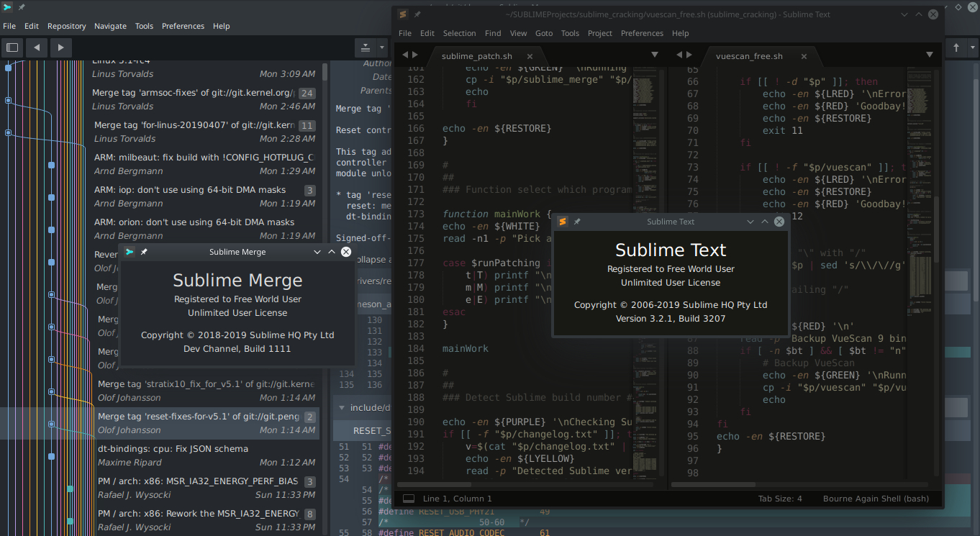The height and width of the screenshot is (536, 980).
Task: Click the minimap in the left editor pane
Action: click(x=646, y=273)
